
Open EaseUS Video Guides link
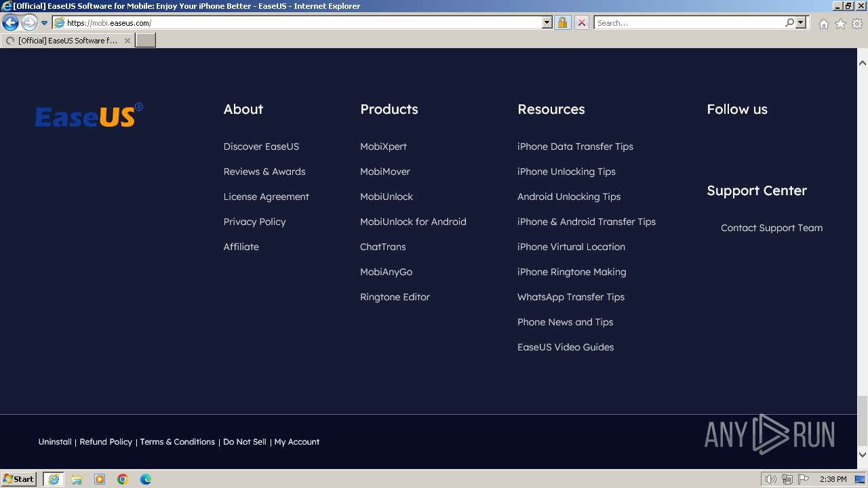pos(566,347)
